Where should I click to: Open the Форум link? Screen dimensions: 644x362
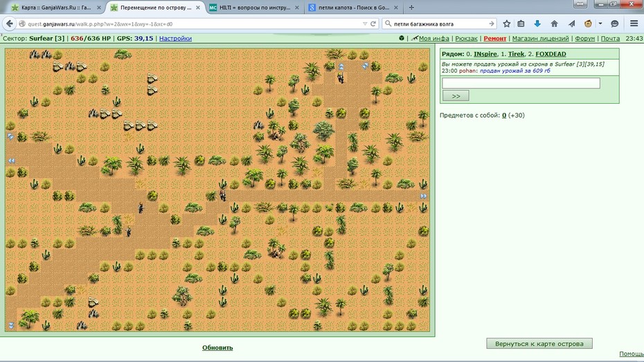click(585, 38)
